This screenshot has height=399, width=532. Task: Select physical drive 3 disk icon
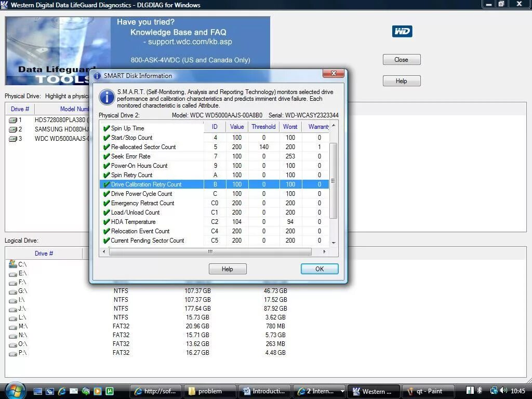(x=13, y=139)
